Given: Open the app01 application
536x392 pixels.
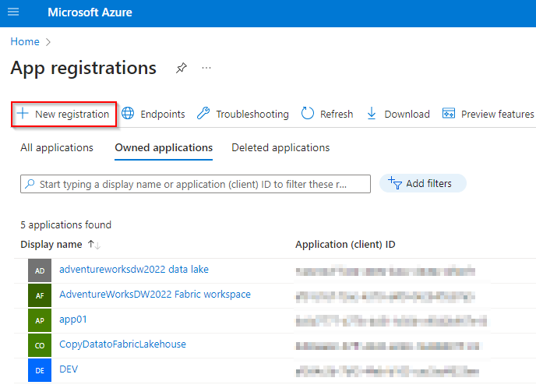Looking at the screenshot, I should (x=73, y=320).
